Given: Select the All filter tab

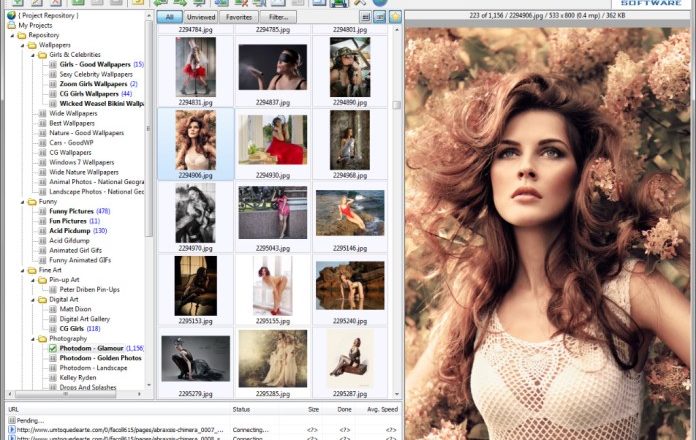Looking at the screenshot, I should (169, 17).
